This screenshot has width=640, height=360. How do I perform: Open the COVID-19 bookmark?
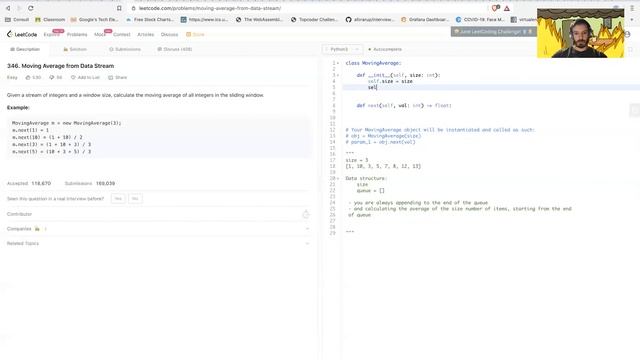[x=480, y=20]
